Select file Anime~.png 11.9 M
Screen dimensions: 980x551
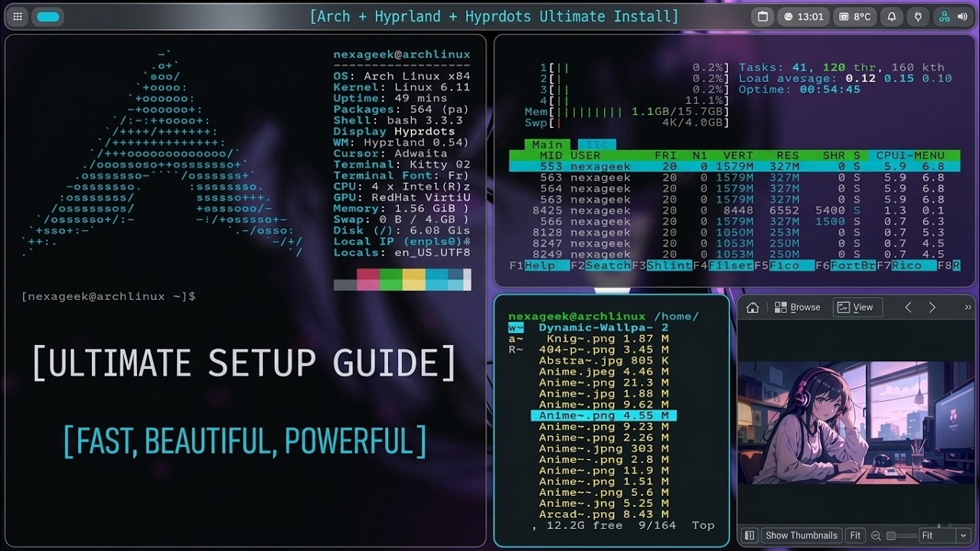tap(603, 471)
